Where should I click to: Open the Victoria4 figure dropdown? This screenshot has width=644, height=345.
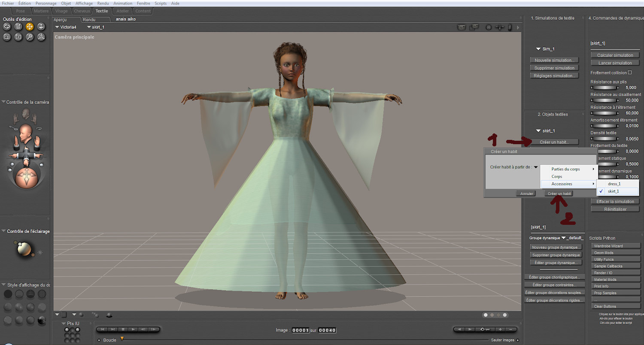(66, 27)
